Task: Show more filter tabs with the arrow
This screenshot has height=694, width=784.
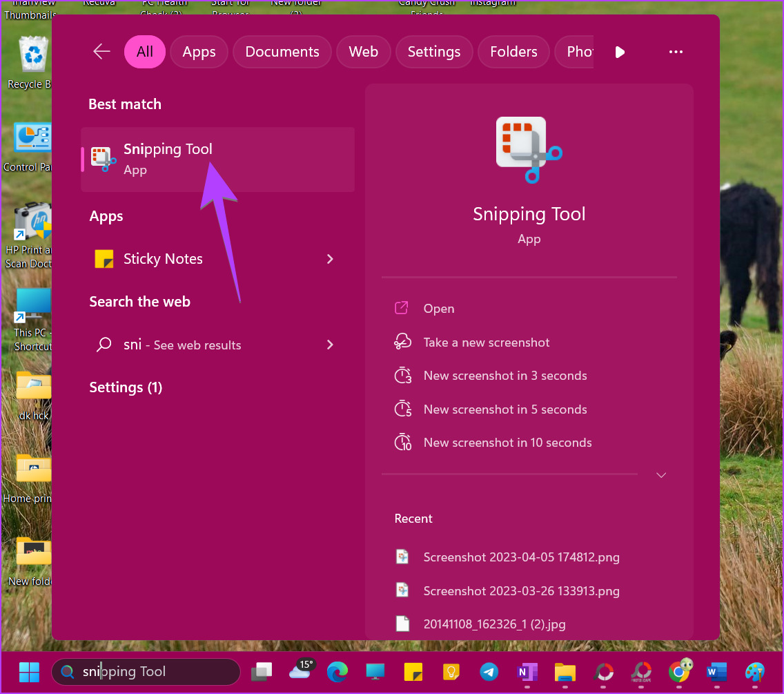Action: tap(620, 52)
